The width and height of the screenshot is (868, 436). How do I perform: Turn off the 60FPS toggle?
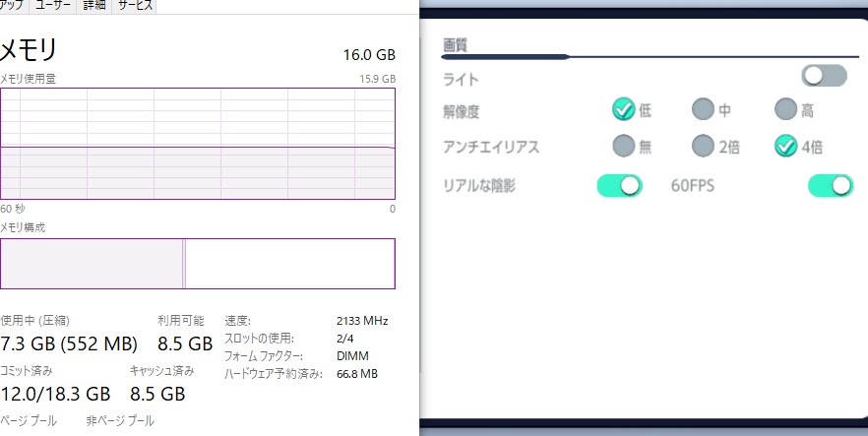(x=830, y=185)
